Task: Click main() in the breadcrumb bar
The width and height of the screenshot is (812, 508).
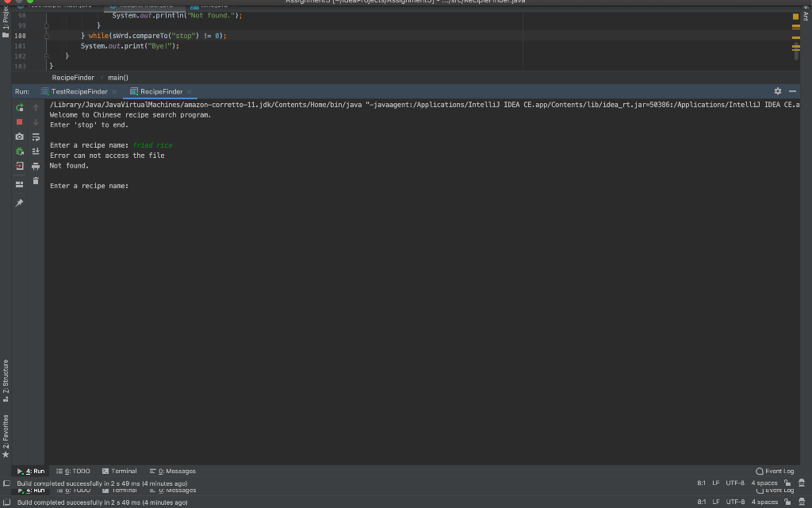Action: [118, 78]
